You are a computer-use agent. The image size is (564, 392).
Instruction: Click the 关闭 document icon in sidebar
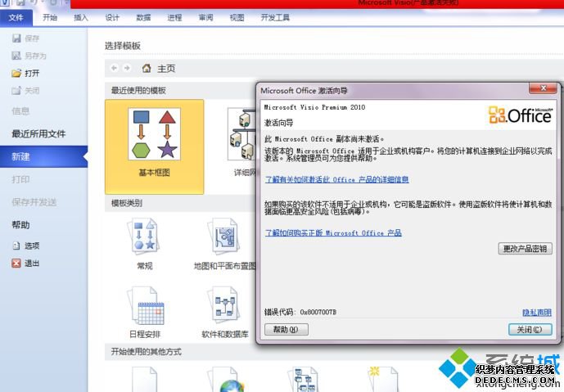coord(16,90)
